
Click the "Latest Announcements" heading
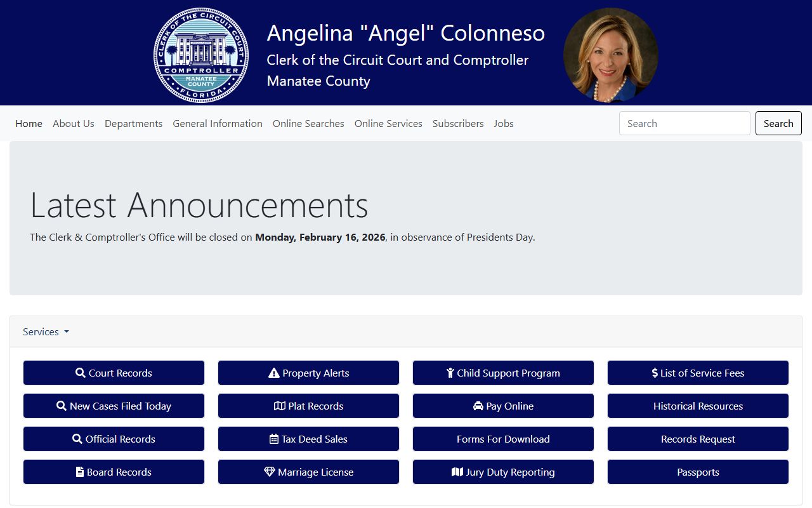(x=199, y=205)
